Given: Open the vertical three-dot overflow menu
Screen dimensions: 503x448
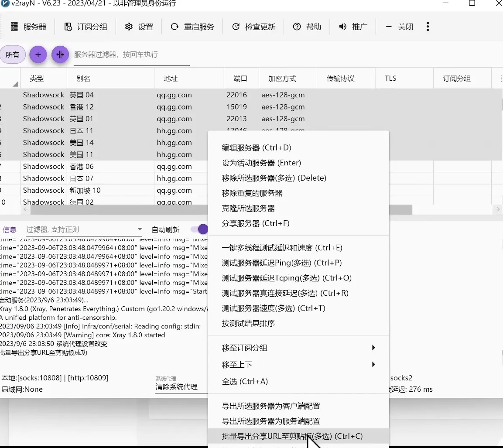Looking at the screenshot, I should click(428, 27).
